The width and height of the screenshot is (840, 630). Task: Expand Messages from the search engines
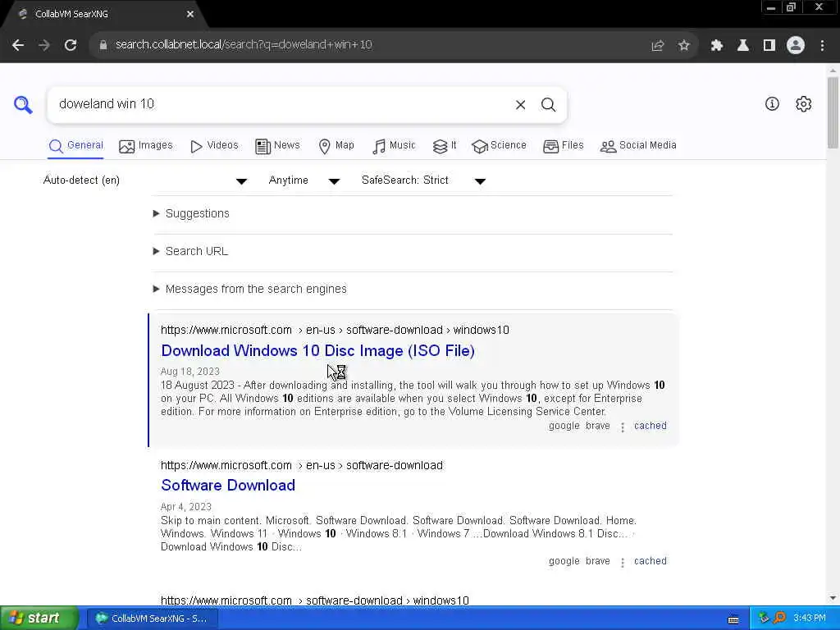click(250, 290)
